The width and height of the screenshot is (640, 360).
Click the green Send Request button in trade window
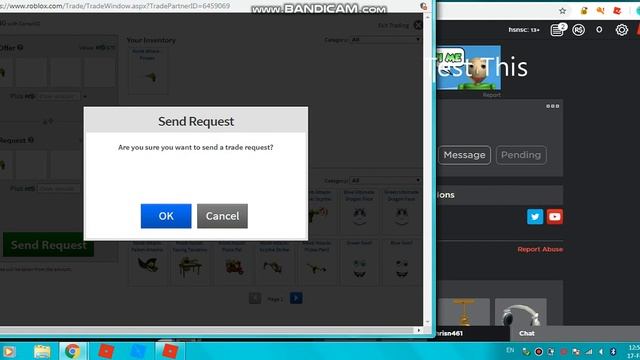pyautogui.click(x=49, y=245)
